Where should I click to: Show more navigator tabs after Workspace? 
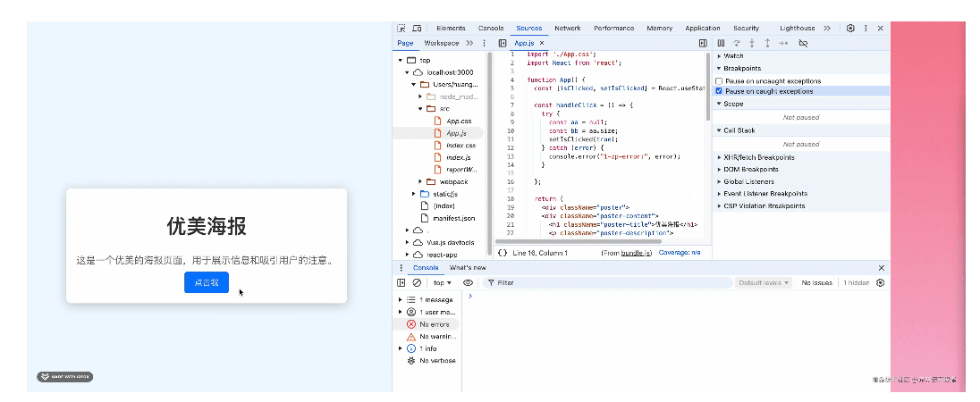tap(470, 43)
